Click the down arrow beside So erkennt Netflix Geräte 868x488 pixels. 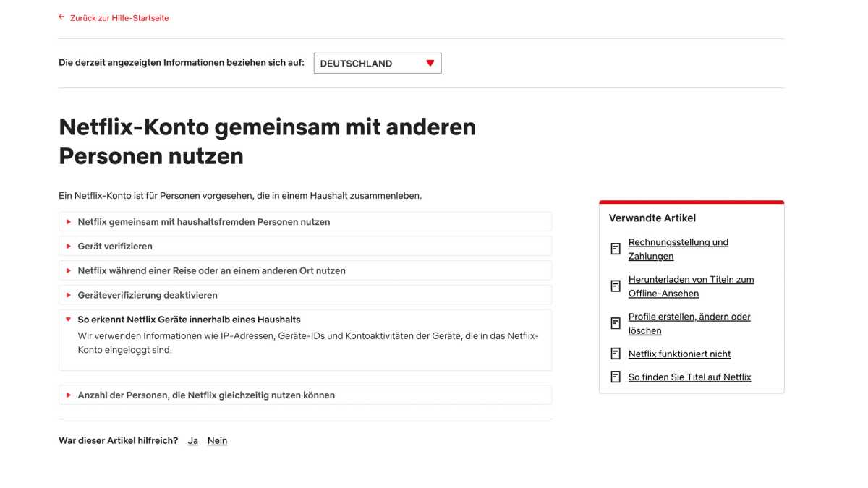(69, 320)
